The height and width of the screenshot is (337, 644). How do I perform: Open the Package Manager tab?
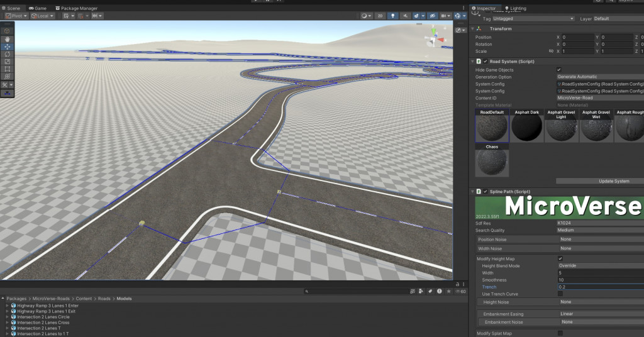click(76, 8)
